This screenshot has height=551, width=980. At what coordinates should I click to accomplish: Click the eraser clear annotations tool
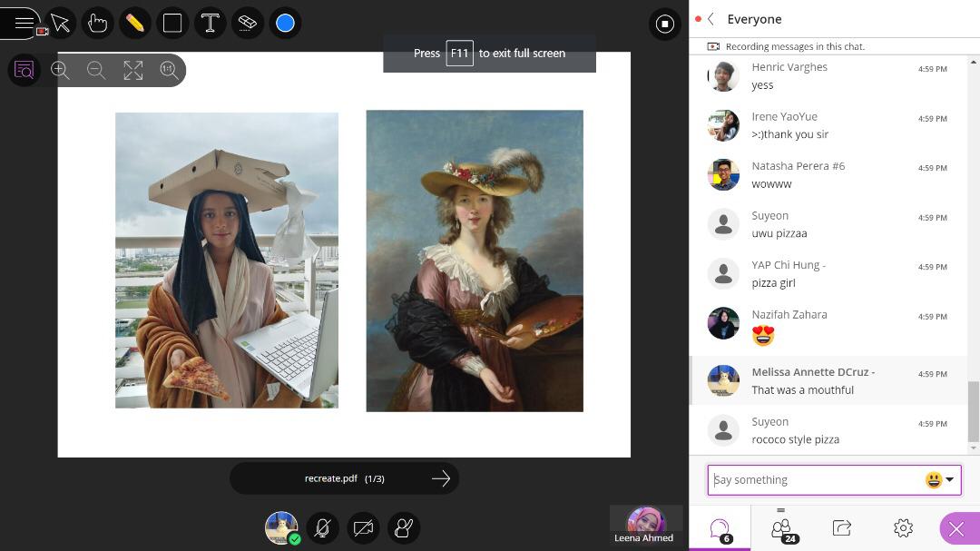(247, 24)
